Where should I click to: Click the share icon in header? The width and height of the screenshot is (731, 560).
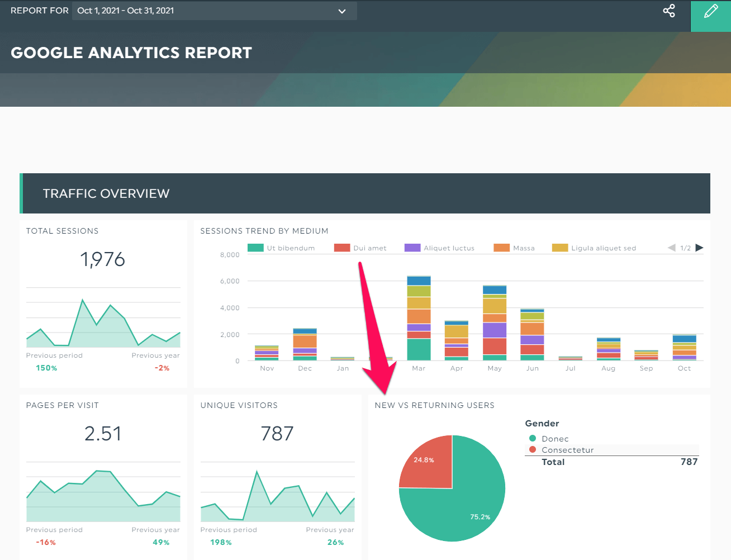[669, 11]
